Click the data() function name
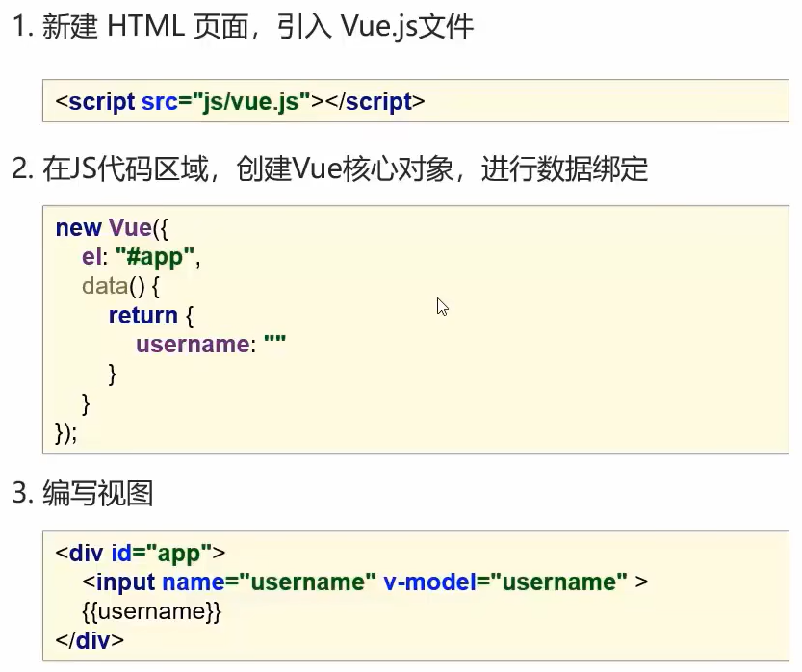The height and width of the screenshot is (672, 802). coord(104,286)
